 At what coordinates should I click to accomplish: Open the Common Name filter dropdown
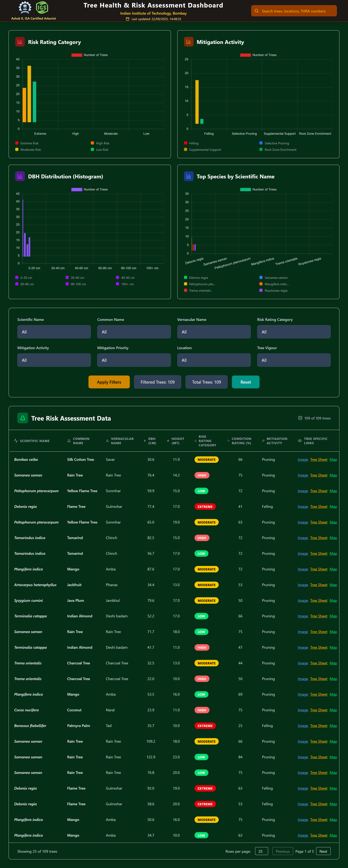click(x=134, y=332)
